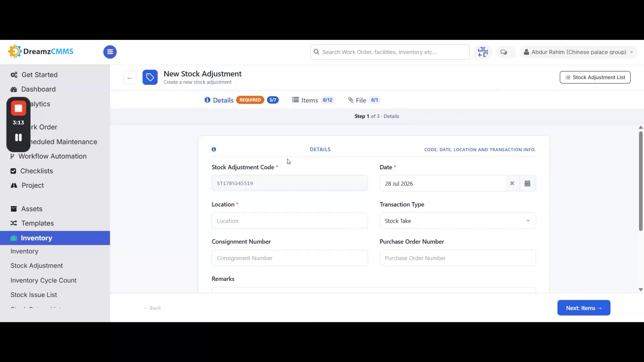
Task: Click the Date field showing 28 Jul 2026
Action: [443, 183]
